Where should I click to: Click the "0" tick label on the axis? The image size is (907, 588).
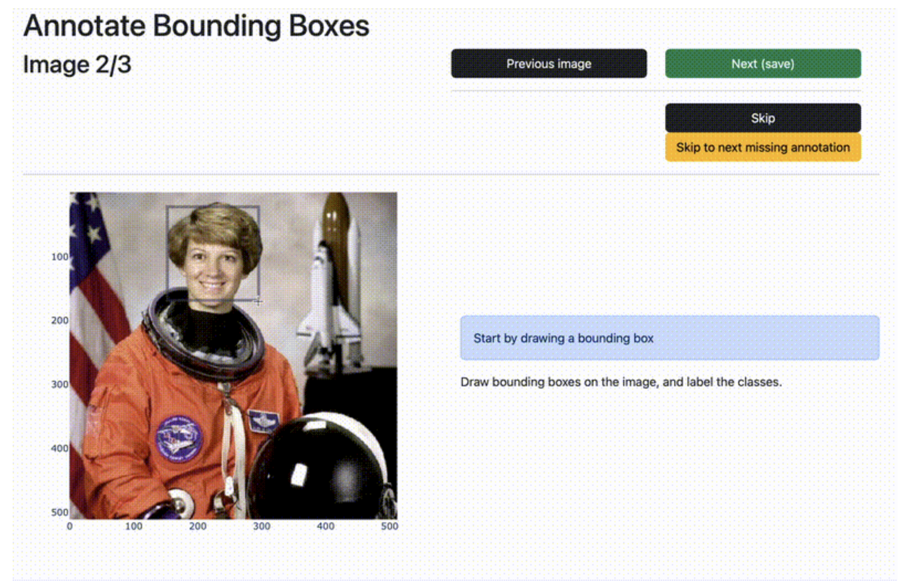pos(70,526)
